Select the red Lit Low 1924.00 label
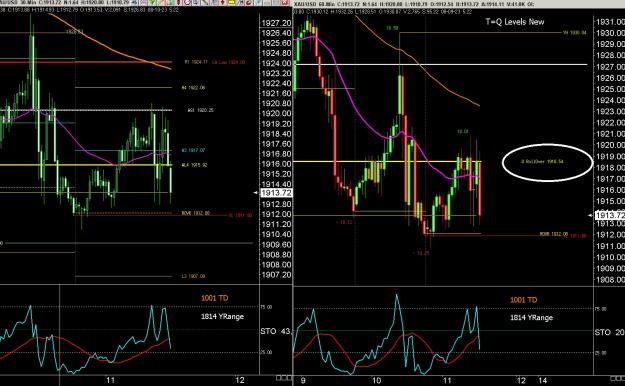The image size is (625, 386). (x=228, y=62)
